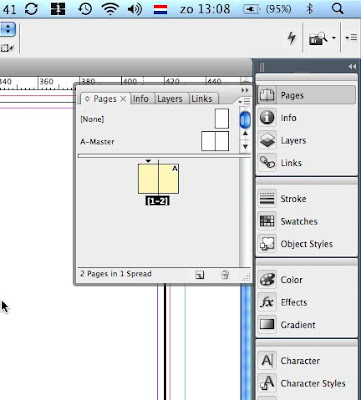Click the [None] master page thumbnail
361x400 pixels.
[x=222, y=119]
